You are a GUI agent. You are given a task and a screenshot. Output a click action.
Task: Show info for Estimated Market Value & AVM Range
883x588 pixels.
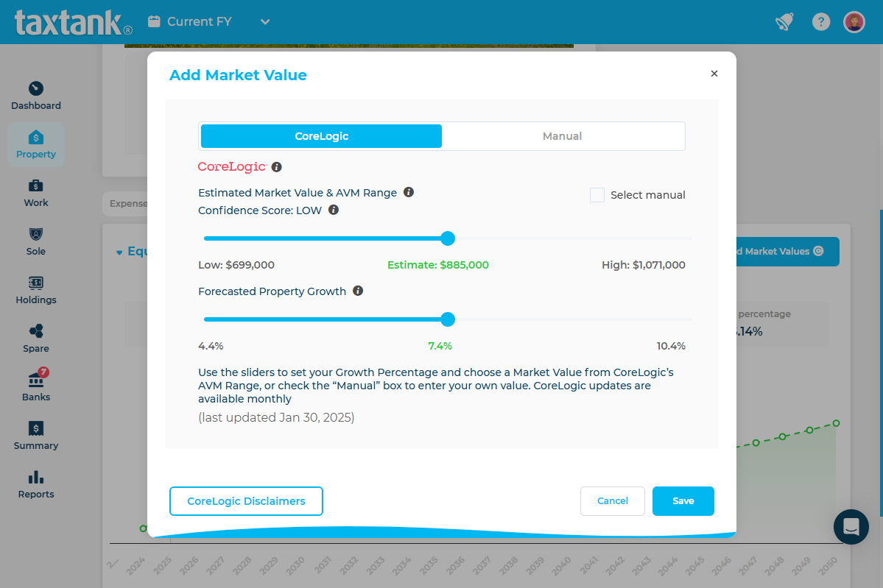click(x=409, y=192)
